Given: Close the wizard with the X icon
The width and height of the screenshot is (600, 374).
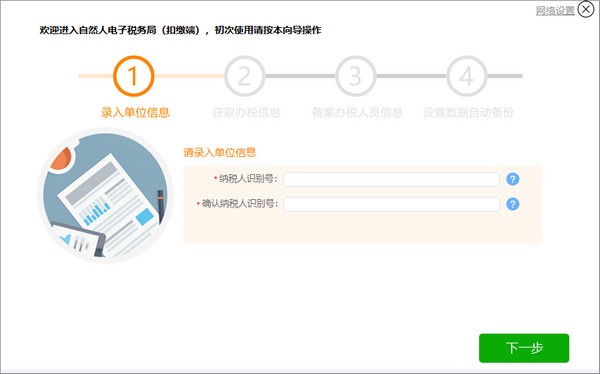Looking at the screenshot, I should click(586, 10).
